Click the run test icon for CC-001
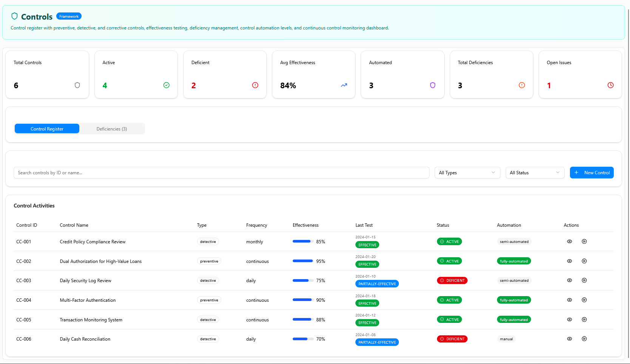 point(584,241)
